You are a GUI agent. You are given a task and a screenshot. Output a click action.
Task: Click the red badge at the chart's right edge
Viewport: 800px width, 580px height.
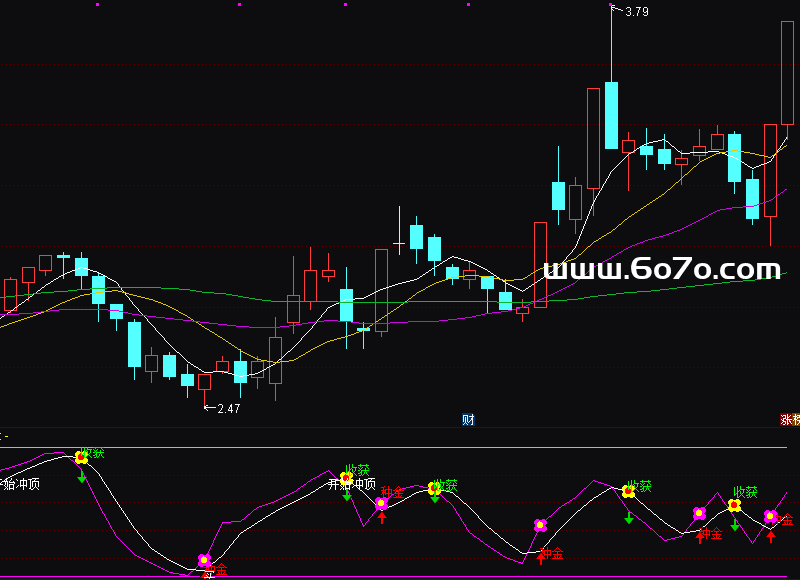[x=789, y=420]
